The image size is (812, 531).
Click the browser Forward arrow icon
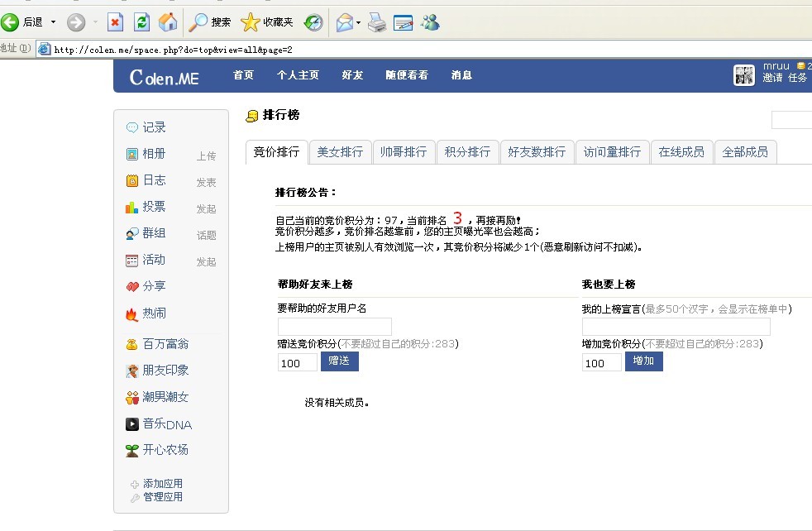75,22
